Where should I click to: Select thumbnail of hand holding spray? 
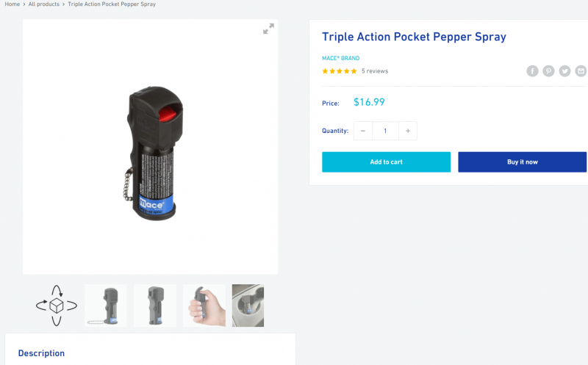pyautogui.click(x=204, y=306)
